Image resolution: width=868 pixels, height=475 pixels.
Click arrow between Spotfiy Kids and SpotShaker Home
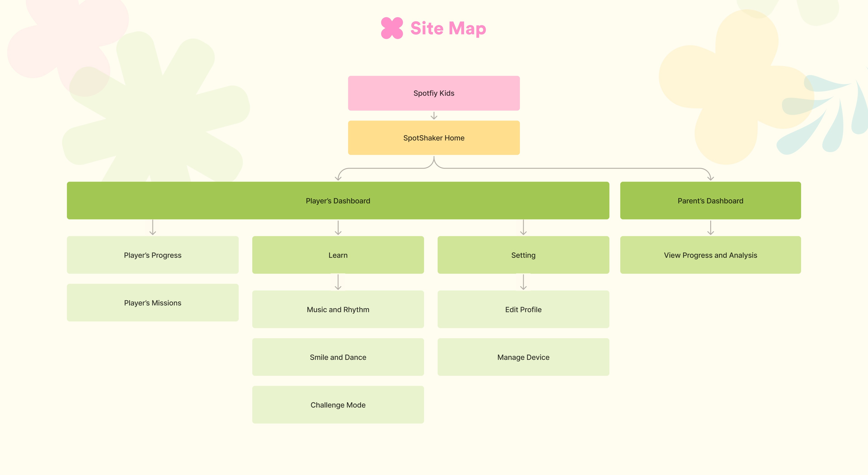click(434, 116)
